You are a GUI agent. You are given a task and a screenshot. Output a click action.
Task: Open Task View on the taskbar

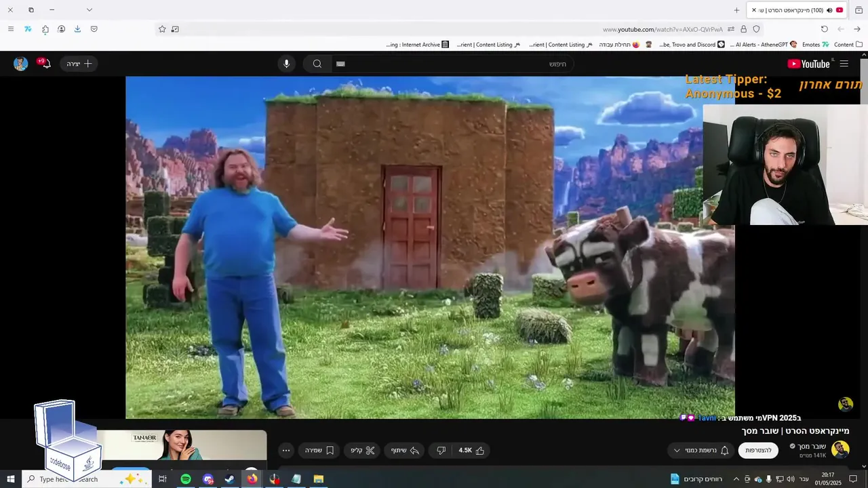163,479
